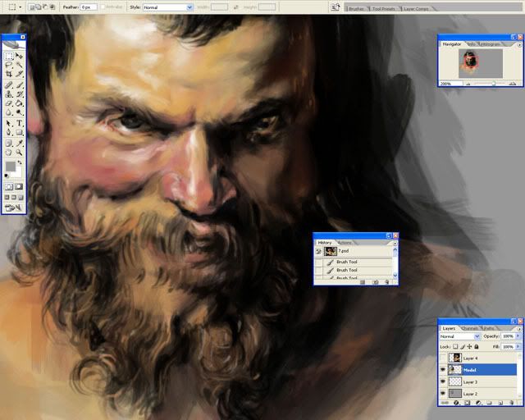Select first Brush Tool history state

point(347,262)
